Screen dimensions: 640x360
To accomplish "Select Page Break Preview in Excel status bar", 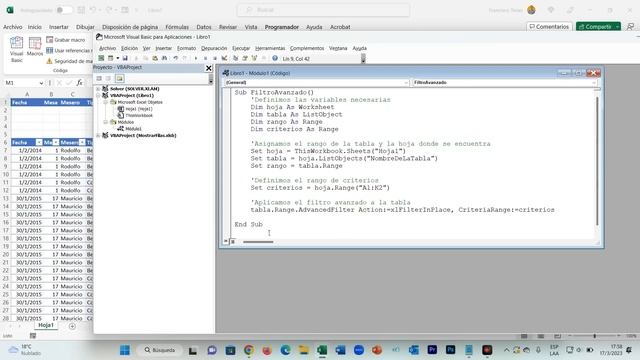I will (558, 336).
